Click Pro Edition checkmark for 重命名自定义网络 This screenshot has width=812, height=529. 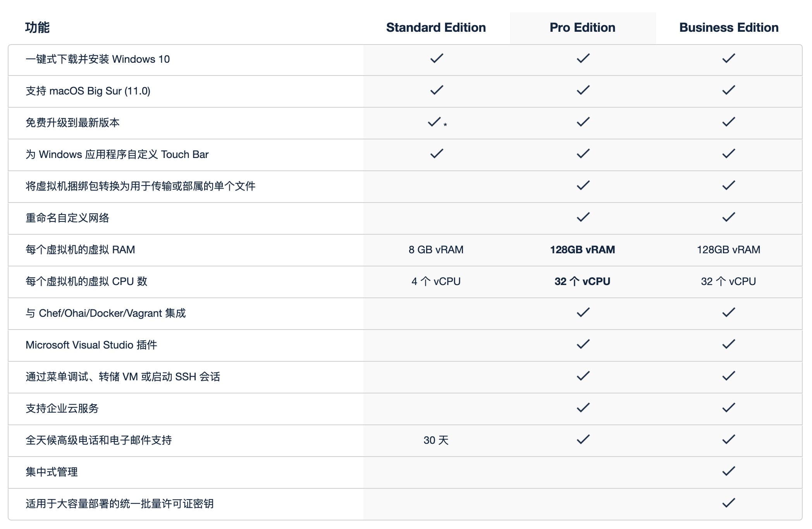tap(583, 218)
